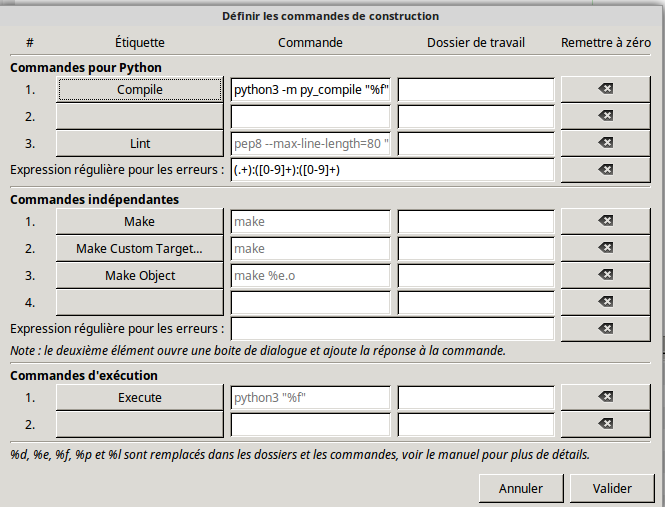Reset the Make Object command row

pyautogui.click(x=606, y=275)
